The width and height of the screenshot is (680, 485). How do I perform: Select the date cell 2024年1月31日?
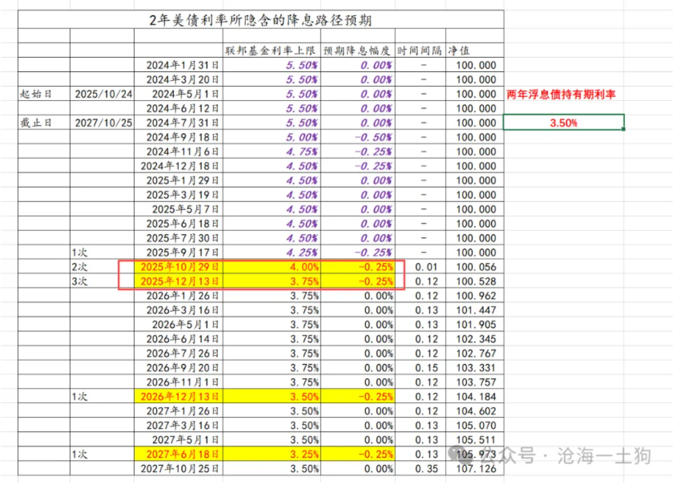tap(179, 65)
